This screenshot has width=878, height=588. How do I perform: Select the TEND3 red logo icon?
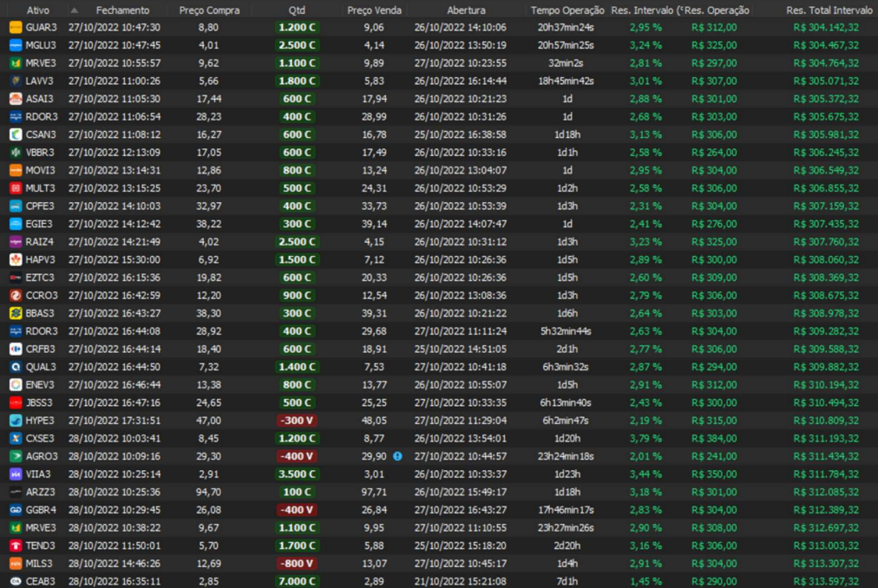point(16,546)
